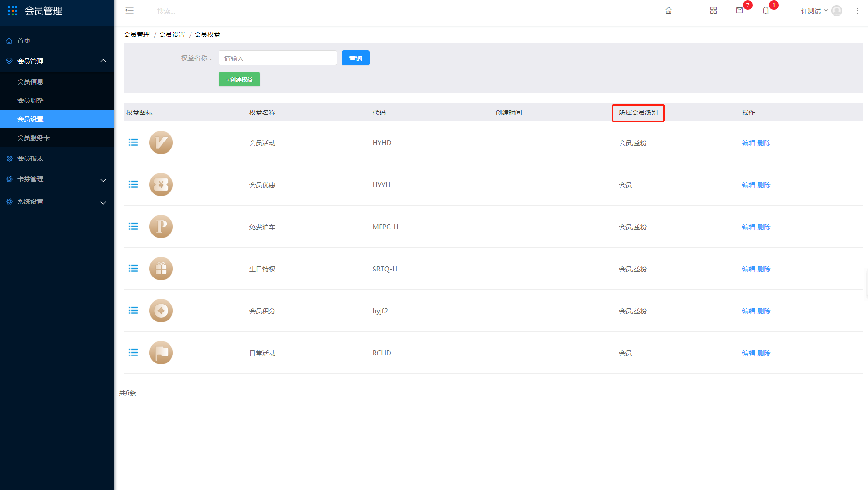Image resolution: width=868 pixels, height=490 pixels.
Task: Click the code cell hyjf2
Action: pyautogui.click(x=380, y=311)
